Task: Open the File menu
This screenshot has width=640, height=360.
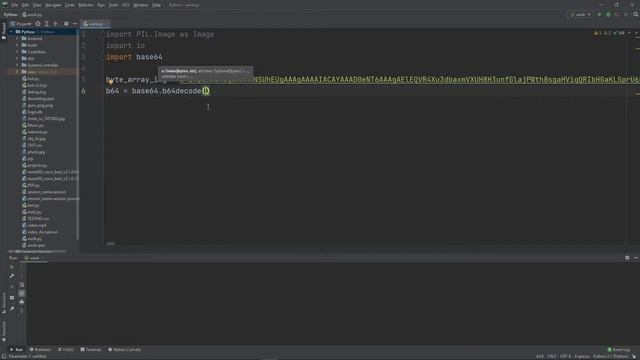Action: 15,5
